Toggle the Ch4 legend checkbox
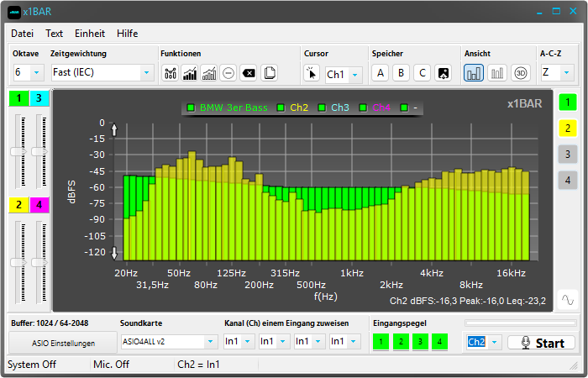 363,108
